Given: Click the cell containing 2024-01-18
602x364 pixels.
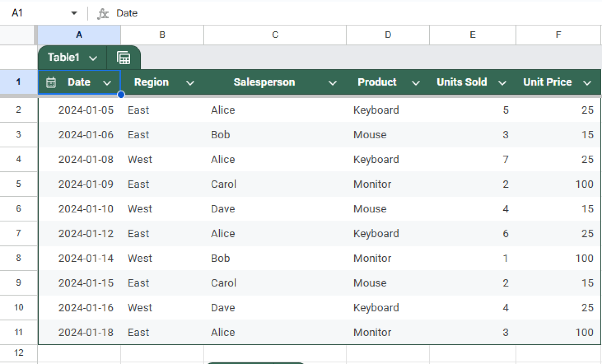Looking at the screenshot, I should tap(86, 332).
